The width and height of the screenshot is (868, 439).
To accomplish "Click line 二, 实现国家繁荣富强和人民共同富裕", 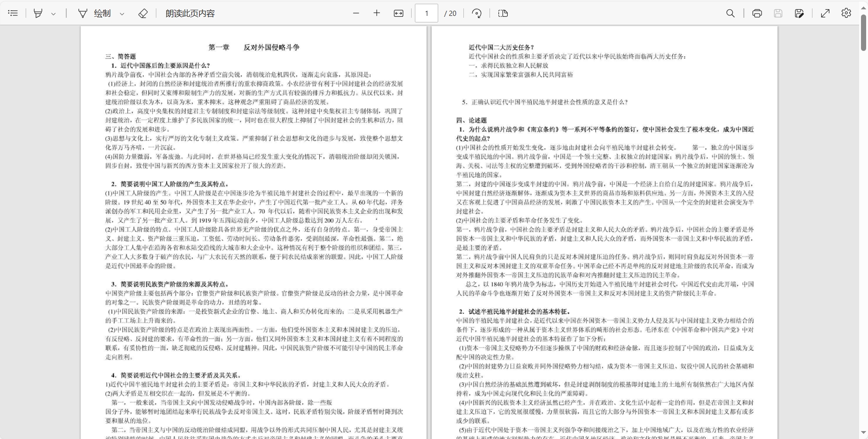I will click(521, 75).
